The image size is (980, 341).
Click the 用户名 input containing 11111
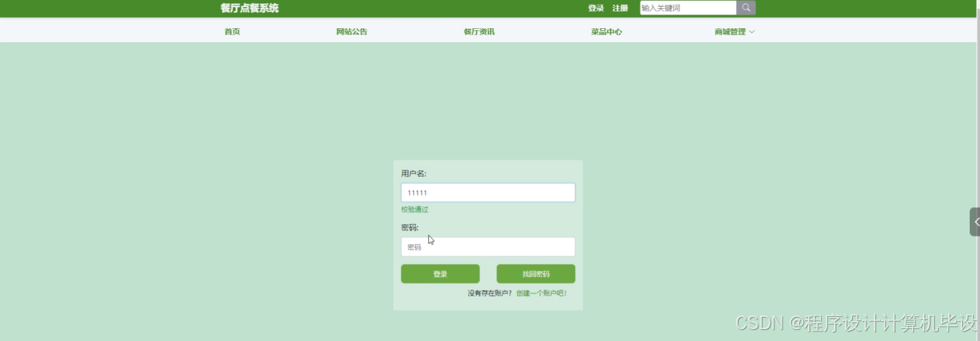click(488, 192)
